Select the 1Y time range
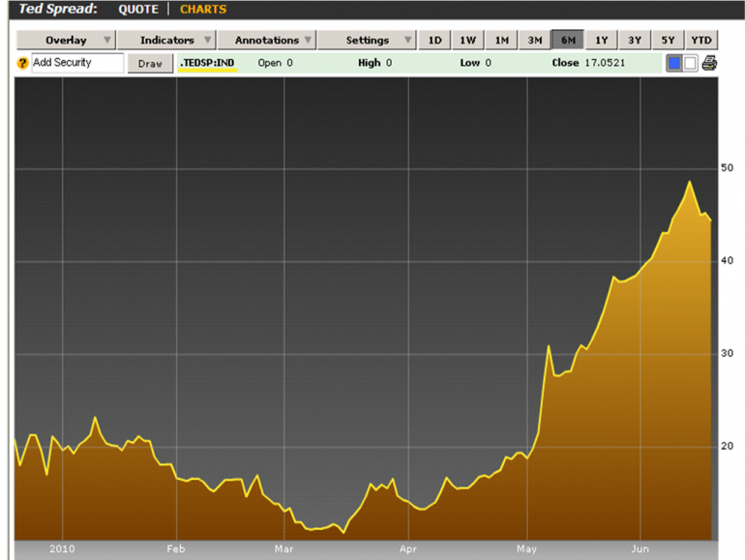Screen dimensions: 745x560 (x=602, y=40)
